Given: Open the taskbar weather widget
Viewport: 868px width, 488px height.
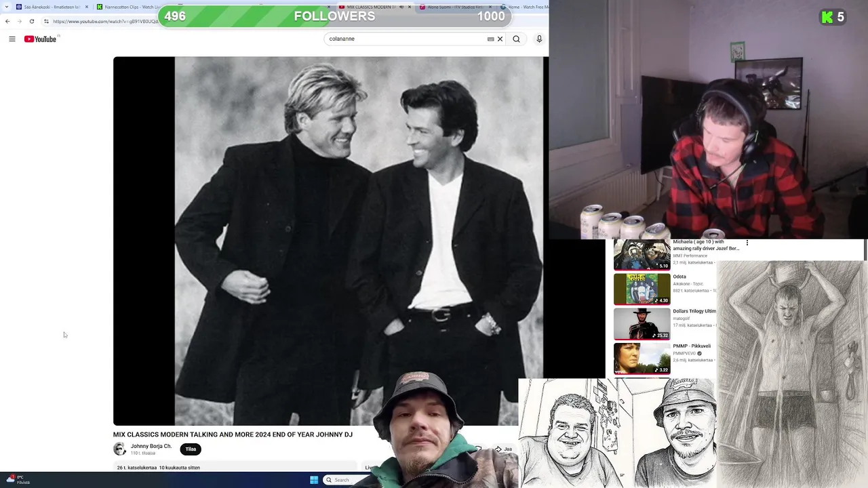Looking at the screenshot, I should pyautogui.click(x=17, y=479).
